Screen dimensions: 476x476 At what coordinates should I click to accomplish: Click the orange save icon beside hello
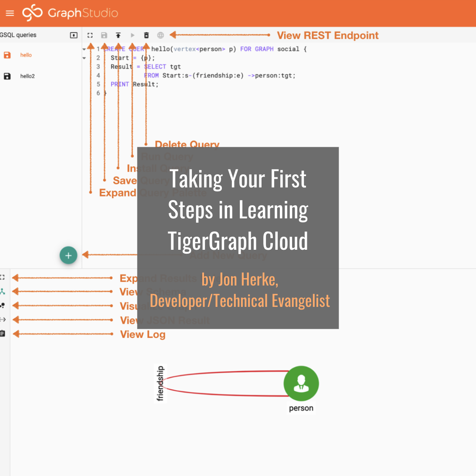pyautogui.click(x=7, y=55)
